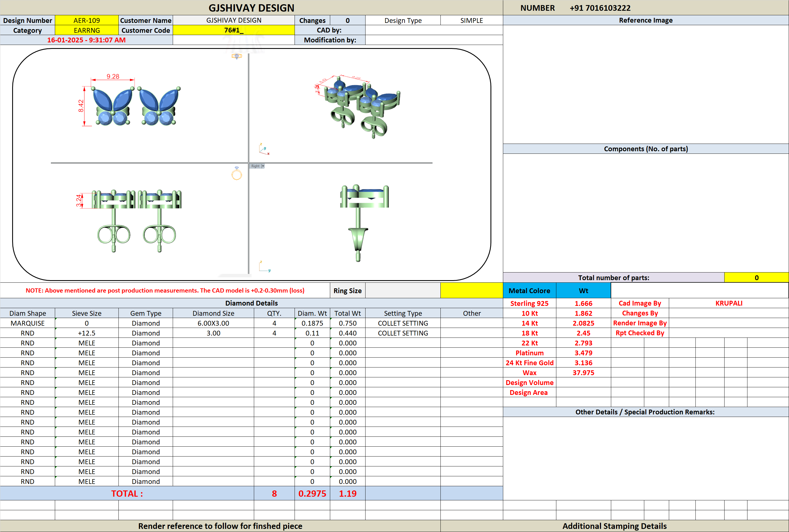Click the front-view ring orientation icon
Image resolution: width=789 pixels, height=532 pixels.
(x=237, y=173)
